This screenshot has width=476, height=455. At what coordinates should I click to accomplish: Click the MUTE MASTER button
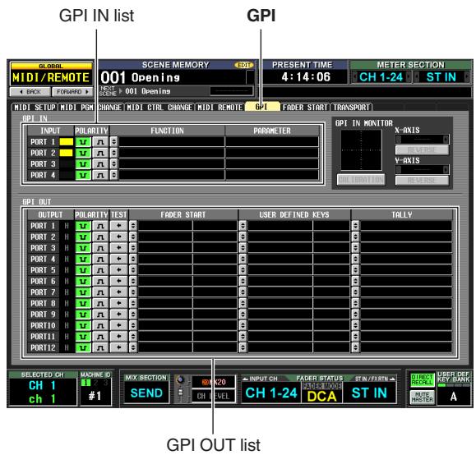coord(422,397)
